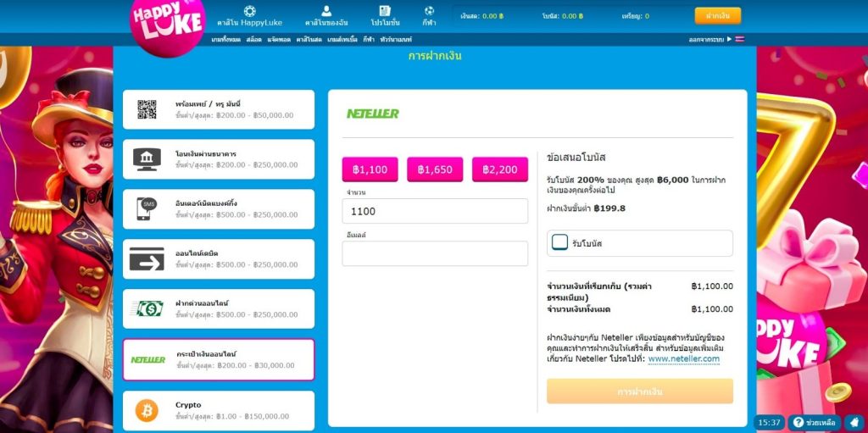868x433 pixels.
Task: Click the เหรียญ: 0 coins balance
Action: click(x=636, y=16)
